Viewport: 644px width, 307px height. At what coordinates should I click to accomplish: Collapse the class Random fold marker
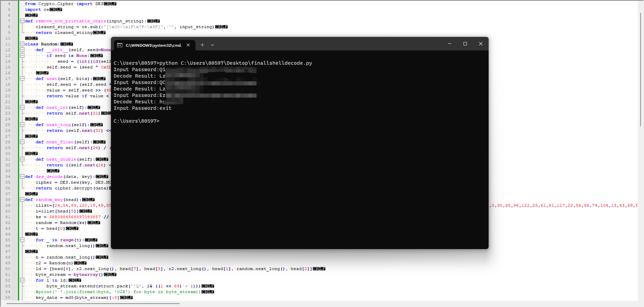pos(22,44)
